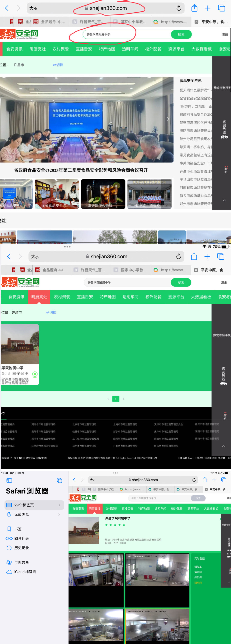The image size is (231, 644).
Task: Select 面点间 in the 实时监控 list
Action: pos(198,583)
